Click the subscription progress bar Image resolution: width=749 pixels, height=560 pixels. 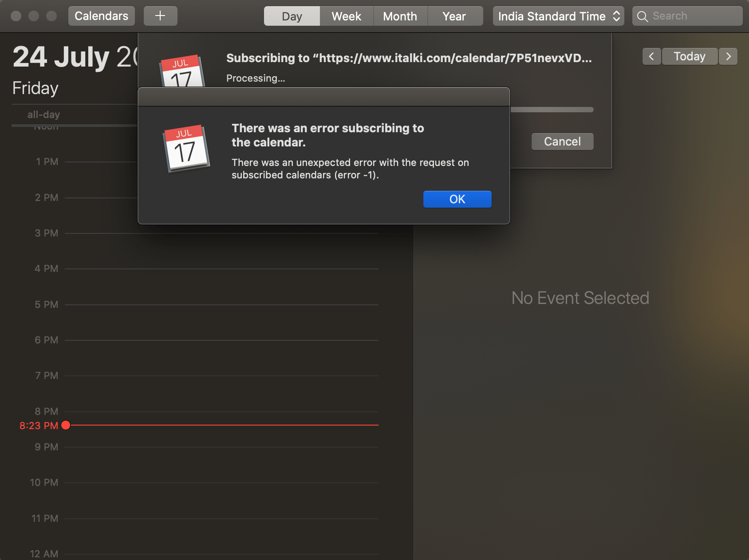[552, 110]
